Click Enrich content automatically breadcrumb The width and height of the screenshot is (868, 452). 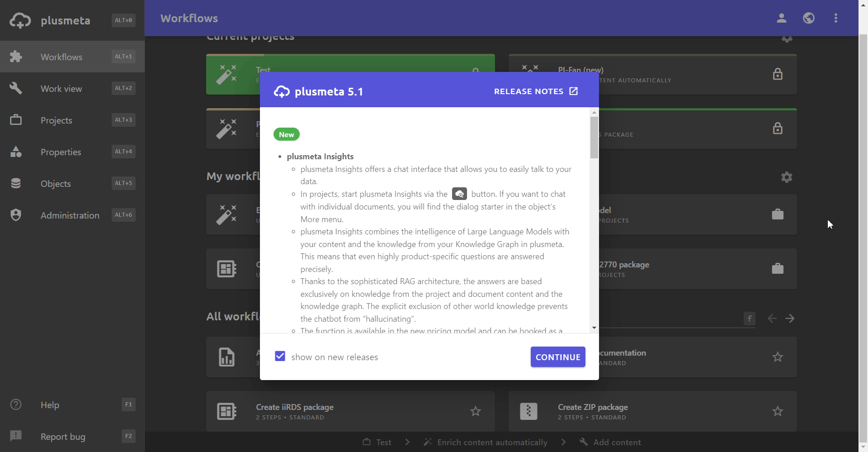coord(486,442)
